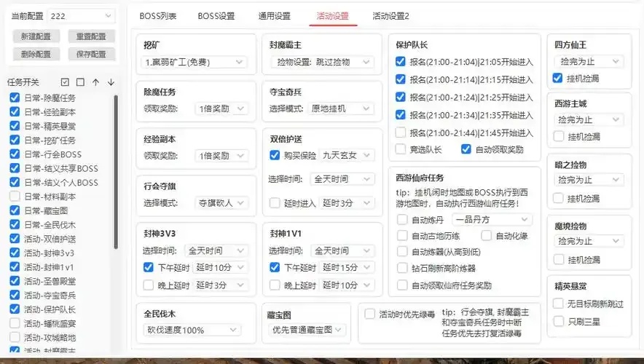Move task down with the down arrow icon
644x364 pixels.
[111, 82]
